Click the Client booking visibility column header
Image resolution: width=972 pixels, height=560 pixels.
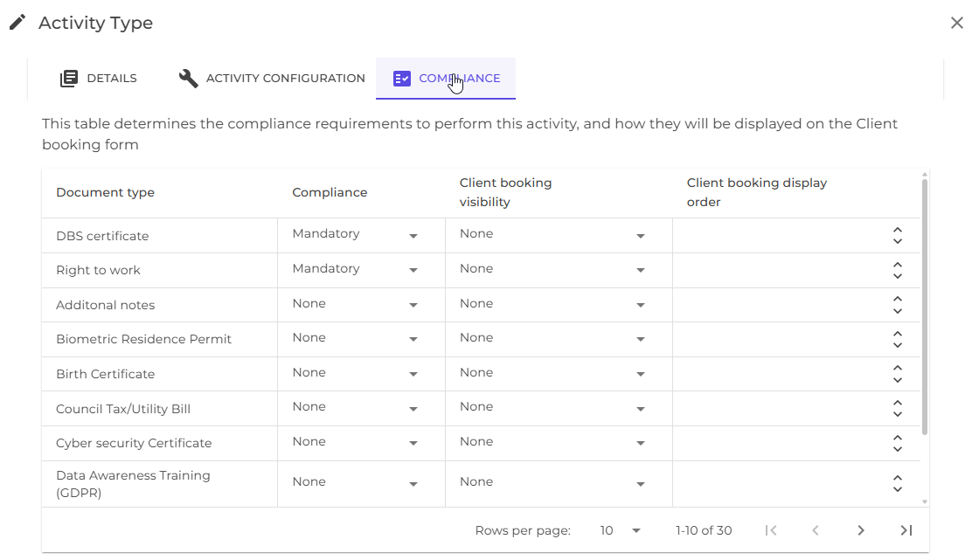[505, 192]
